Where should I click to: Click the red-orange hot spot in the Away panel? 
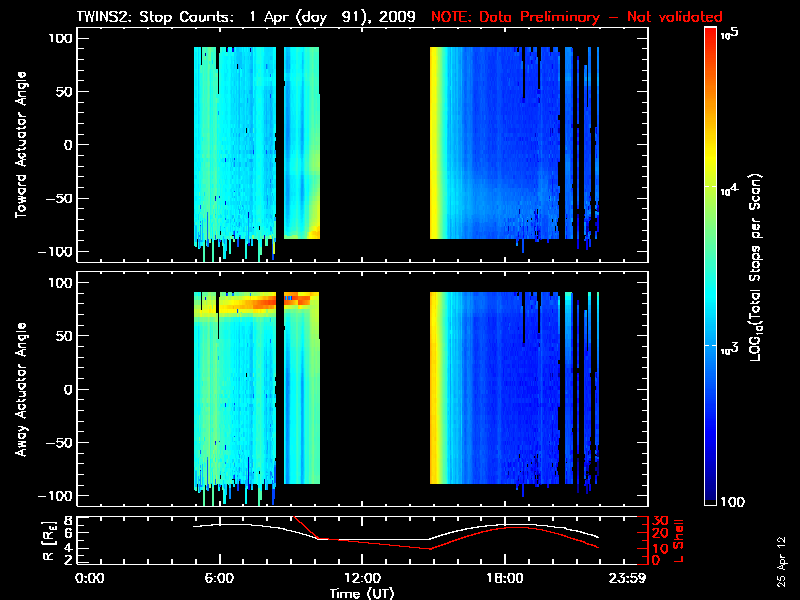[x=250, y=300]
